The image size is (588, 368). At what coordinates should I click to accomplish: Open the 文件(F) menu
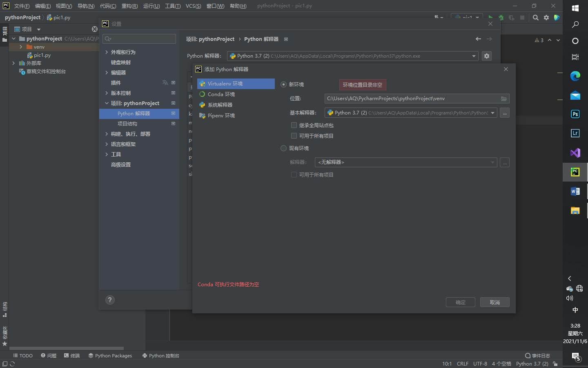click(x=22, y=6)
